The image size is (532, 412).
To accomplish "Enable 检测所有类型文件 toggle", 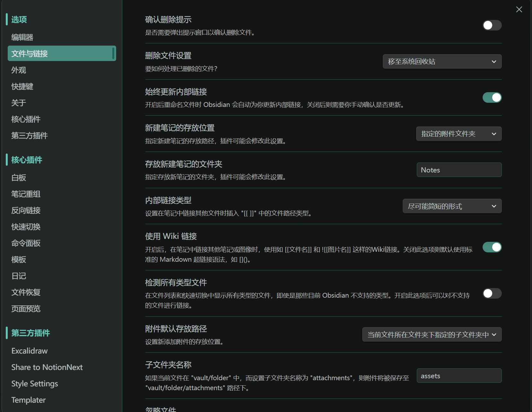I will pyautogui.click(x=492, y=294).
